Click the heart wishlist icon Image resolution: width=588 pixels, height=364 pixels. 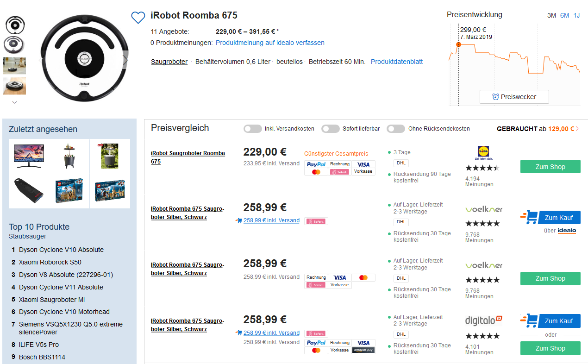[x=138, y=18]
